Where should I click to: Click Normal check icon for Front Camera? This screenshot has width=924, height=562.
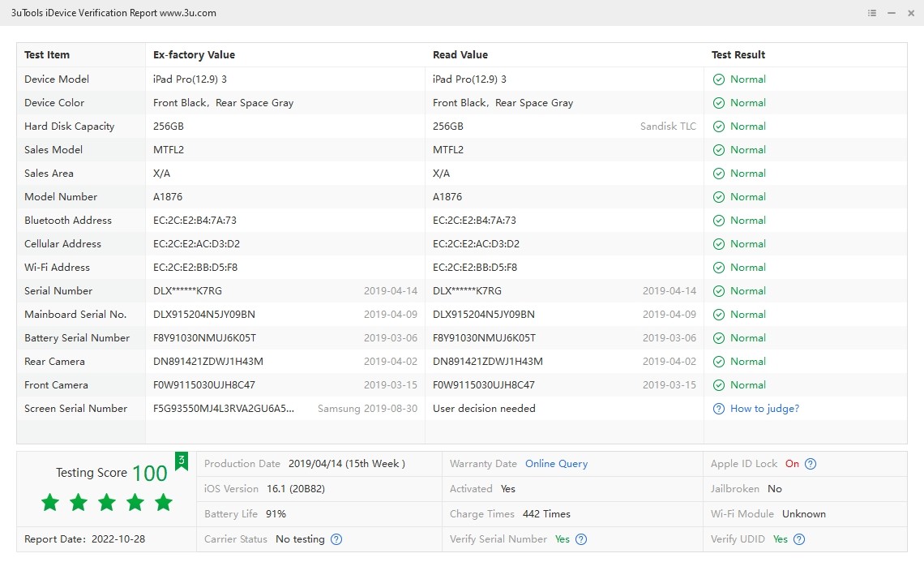(718, 385)
